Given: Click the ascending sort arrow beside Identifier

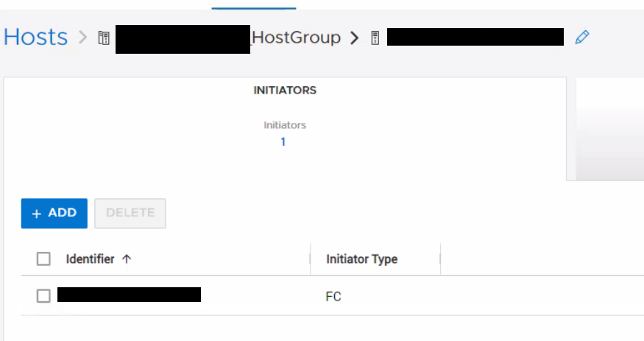Looking at the screenshot, I should click(127, 259).
